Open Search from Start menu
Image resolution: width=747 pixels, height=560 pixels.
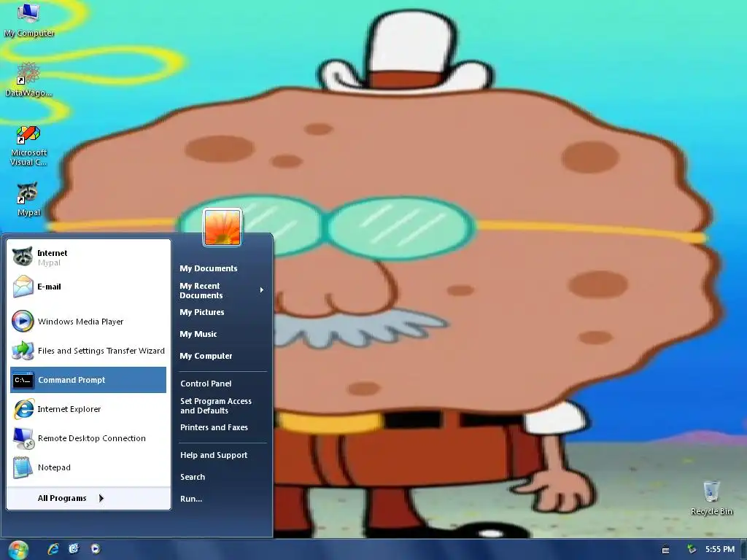tap(222, 477)
